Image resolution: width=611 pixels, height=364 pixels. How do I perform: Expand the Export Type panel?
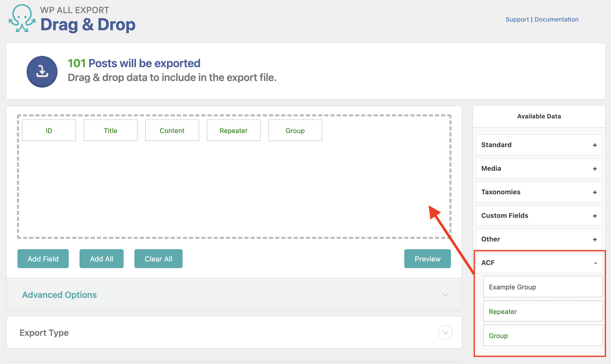click(445, 332)
